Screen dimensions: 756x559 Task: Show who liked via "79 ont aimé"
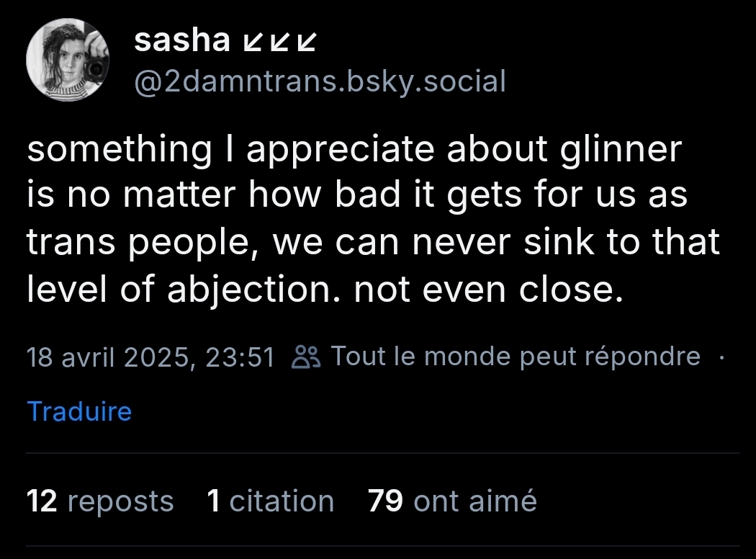point(452,501)
